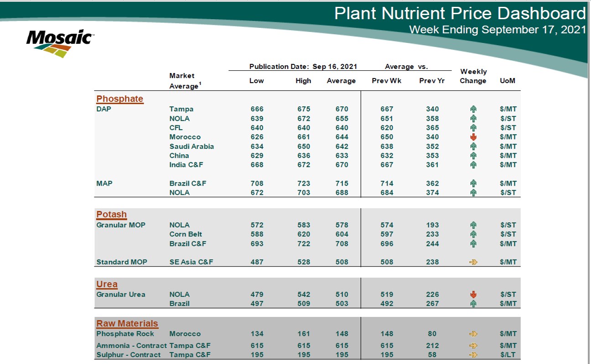The width and height of the screenshot is (591, 364).
Task: Click the Weekly Change column header
Action: click(x=473, y=76)
